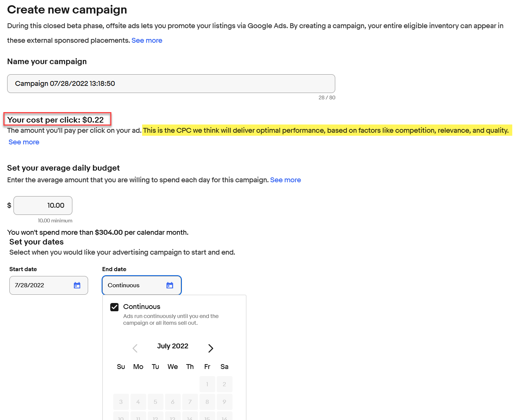Select July 2 in the calendar

[x=225, y=384]
